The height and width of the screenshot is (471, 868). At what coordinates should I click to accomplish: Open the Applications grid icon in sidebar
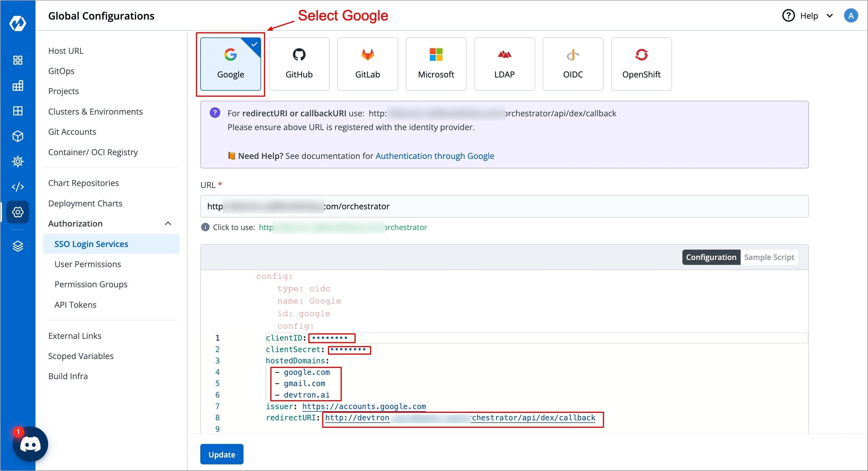coord(18,60)
